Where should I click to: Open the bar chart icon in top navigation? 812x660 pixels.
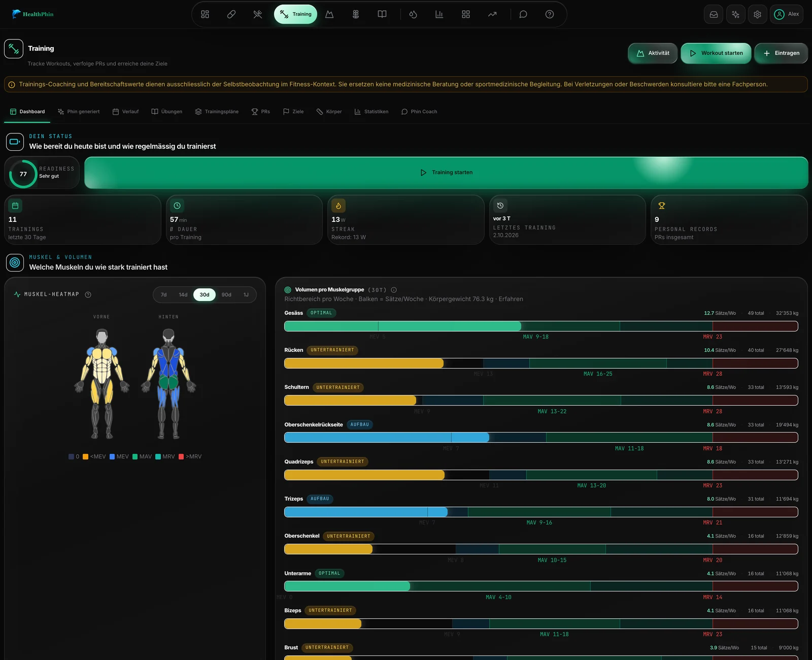tap(439, 14)
